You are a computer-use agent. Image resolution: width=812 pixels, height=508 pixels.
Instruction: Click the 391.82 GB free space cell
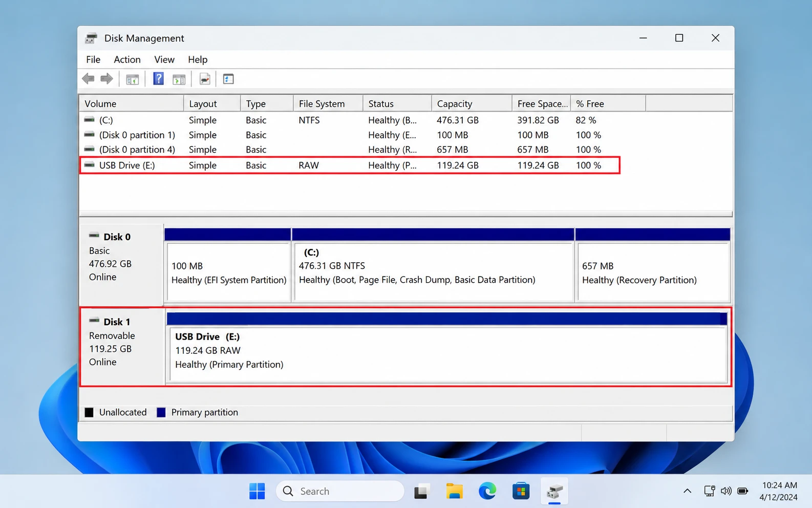tap(538, 120)
